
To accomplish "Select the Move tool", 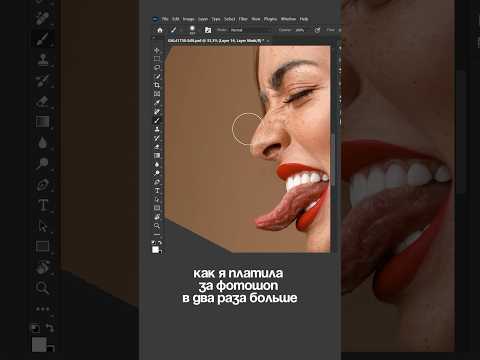I will click(x=157, y=50).
